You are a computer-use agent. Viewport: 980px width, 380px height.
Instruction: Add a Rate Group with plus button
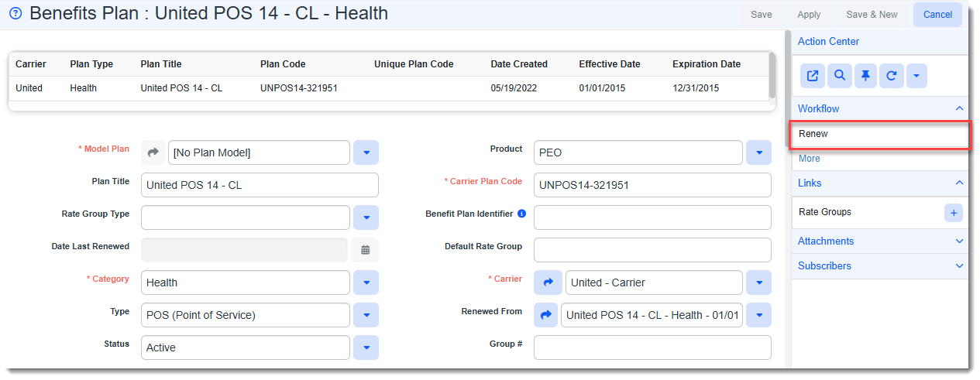click(x=954, y=213)
